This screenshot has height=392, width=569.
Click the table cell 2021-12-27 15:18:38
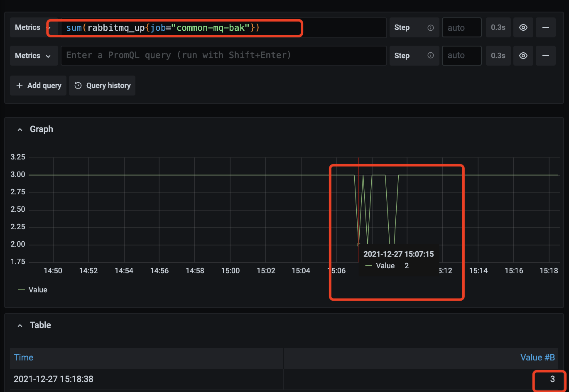pos(54,379)
